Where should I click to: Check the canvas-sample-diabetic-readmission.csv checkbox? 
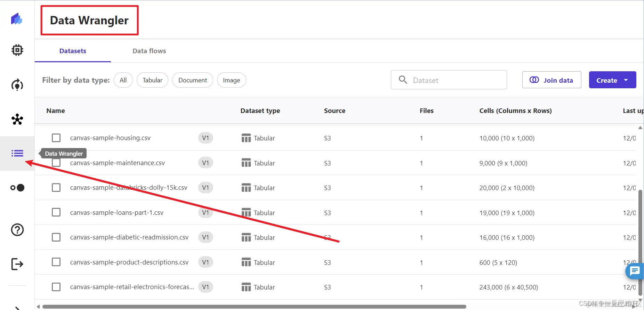(56, 237)
